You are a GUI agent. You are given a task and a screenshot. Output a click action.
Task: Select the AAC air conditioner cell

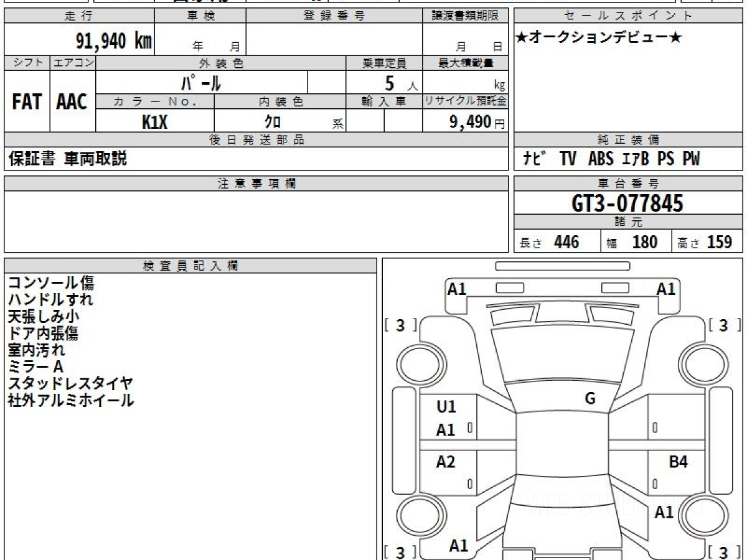click(72, 102)
